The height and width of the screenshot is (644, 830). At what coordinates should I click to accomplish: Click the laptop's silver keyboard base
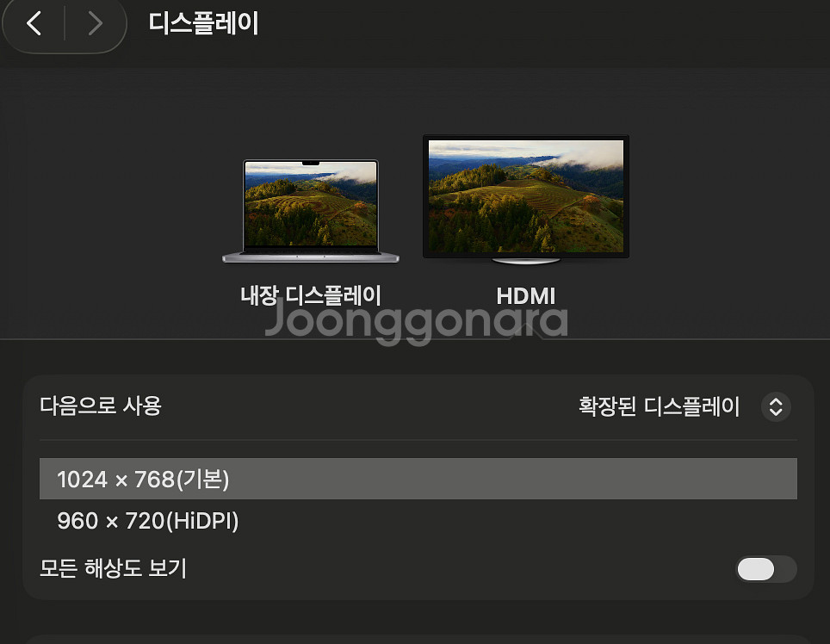(311, 257)
